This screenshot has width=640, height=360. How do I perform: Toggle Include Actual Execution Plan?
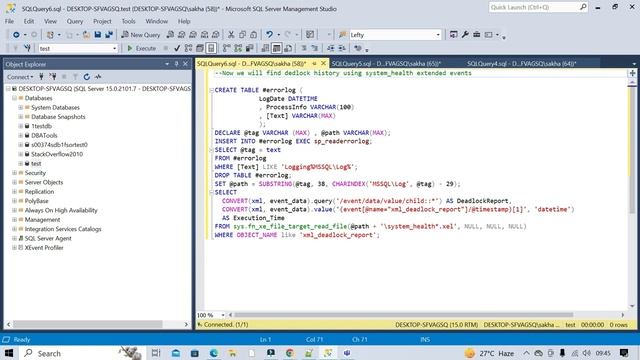[227, 48]
